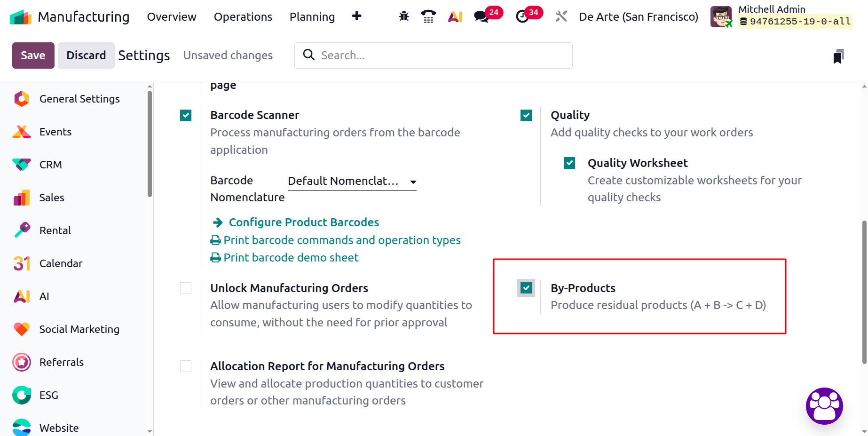Enable Unlock Manufacturing Orders checkbox
This screenshot has height=436, width=868.
tap(186, 288)
